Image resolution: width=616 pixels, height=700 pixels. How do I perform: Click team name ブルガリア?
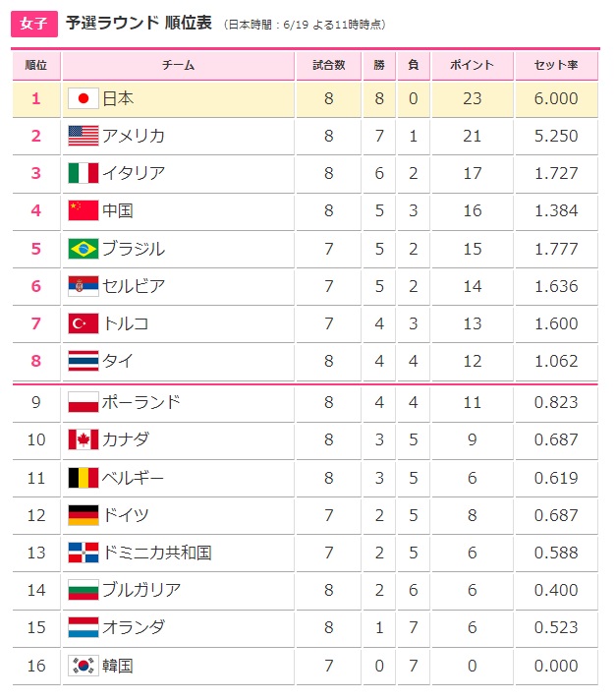coord(140,590)
